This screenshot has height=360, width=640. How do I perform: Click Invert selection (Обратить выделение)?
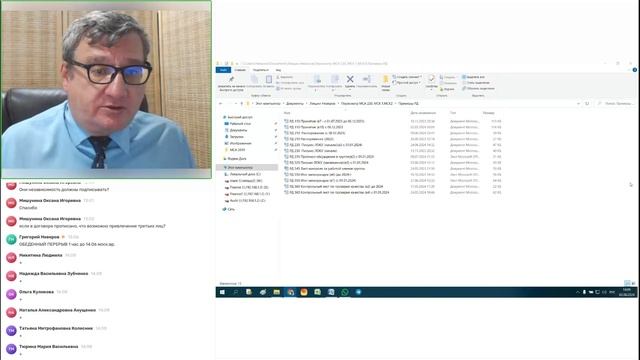(478, 89)
